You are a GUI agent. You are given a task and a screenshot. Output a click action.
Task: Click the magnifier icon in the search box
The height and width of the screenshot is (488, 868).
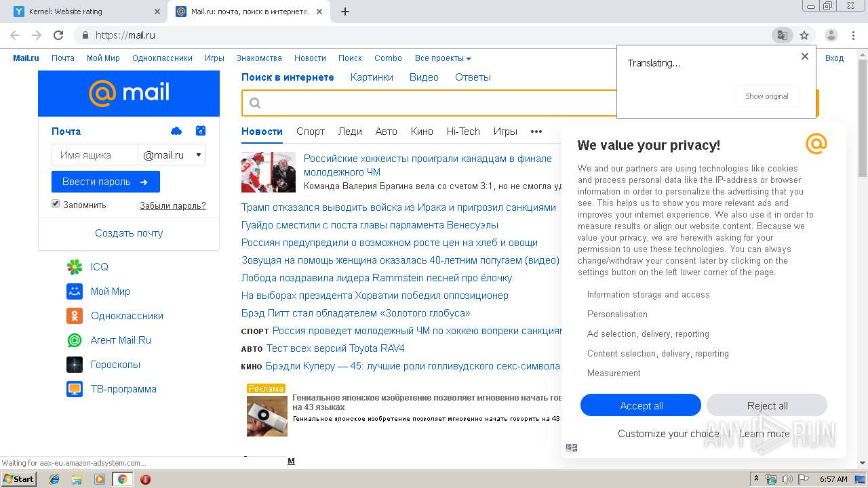tap(255, 103)
